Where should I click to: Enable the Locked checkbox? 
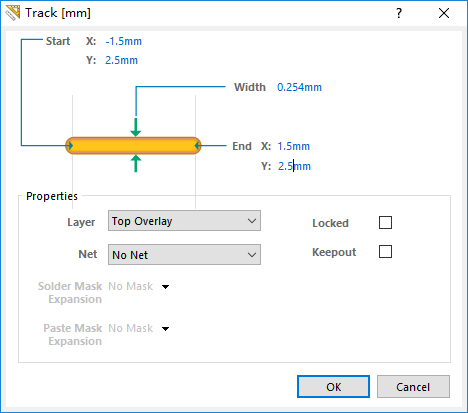pyautogui.click(x=385, y=222)
